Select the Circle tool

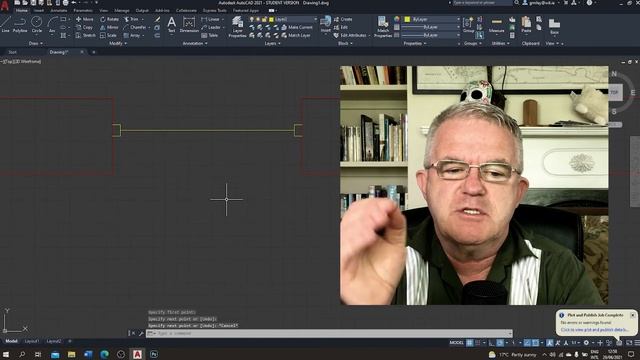[37, 24]
